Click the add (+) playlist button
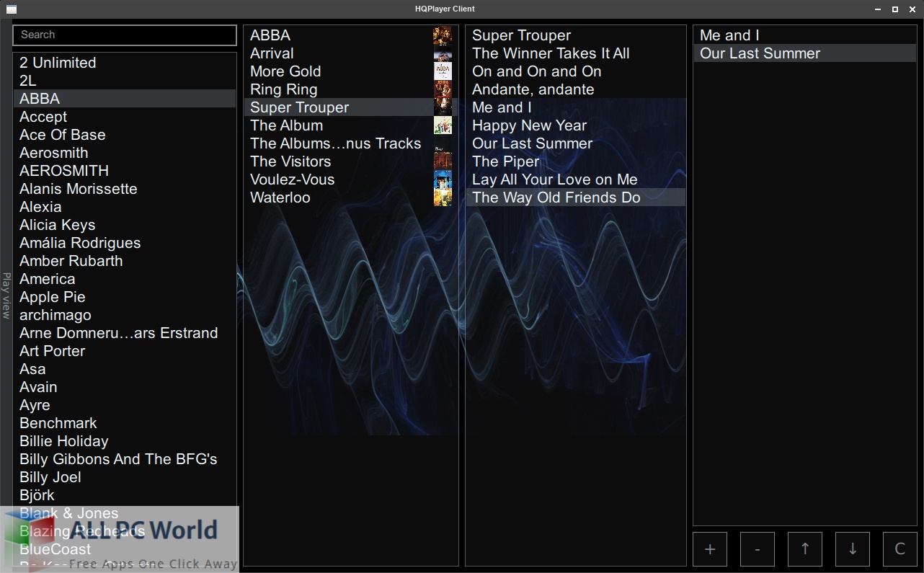This screenshot has width=924, height=573. (710, 549)
